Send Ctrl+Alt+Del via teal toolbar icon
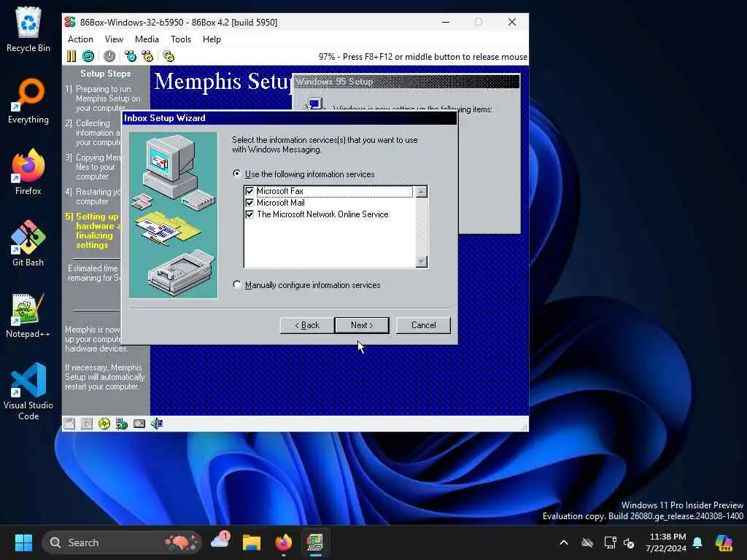 coord(130,56)
